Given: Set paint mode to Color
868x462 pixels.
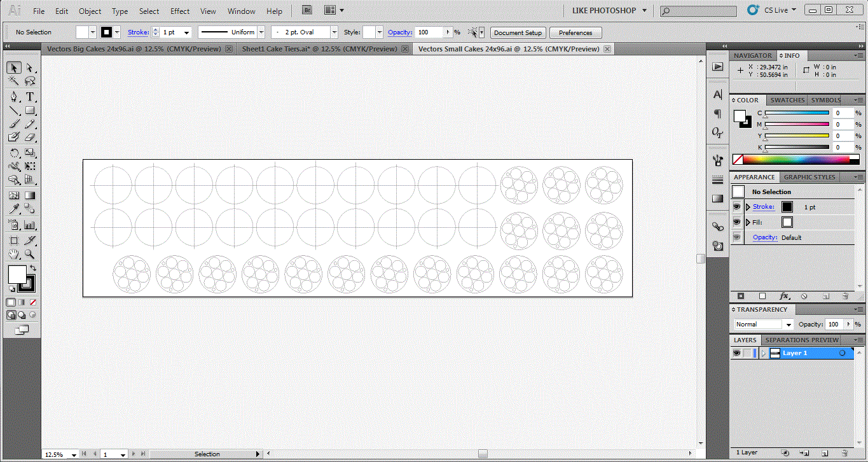Looking at the screenshot, I should click(11, 302).
